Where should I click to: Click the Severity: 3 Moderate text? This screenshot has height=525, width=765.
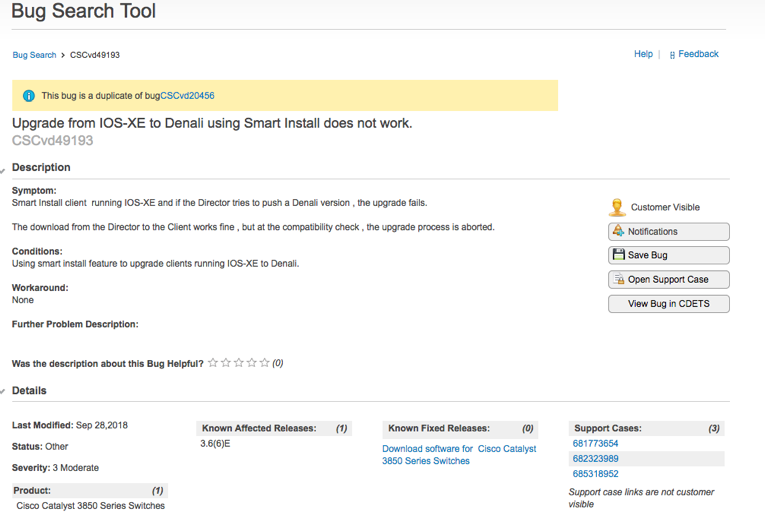click(x=55, y=468)
